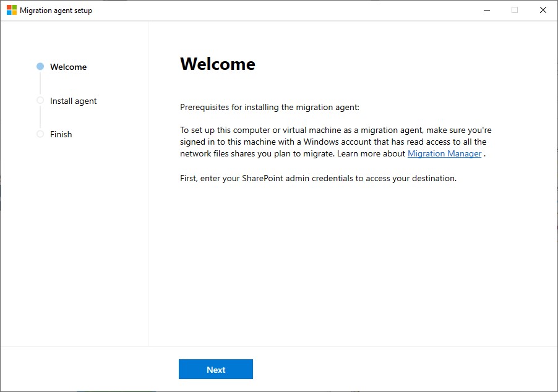Select the Install agent step label
Viewport: 558px width, 392px height.
click(x=73, y=101)
